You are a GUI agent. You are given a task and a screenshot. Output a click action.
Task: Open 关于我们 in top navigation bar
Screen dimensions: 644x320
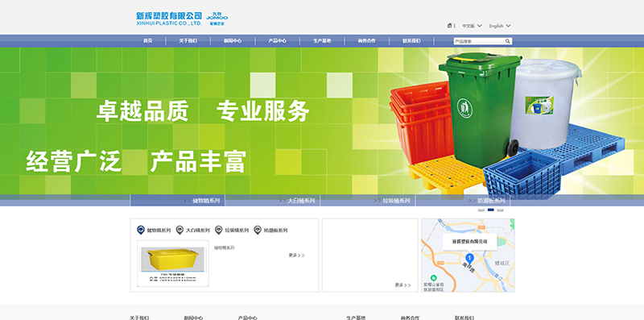[188, 41]
